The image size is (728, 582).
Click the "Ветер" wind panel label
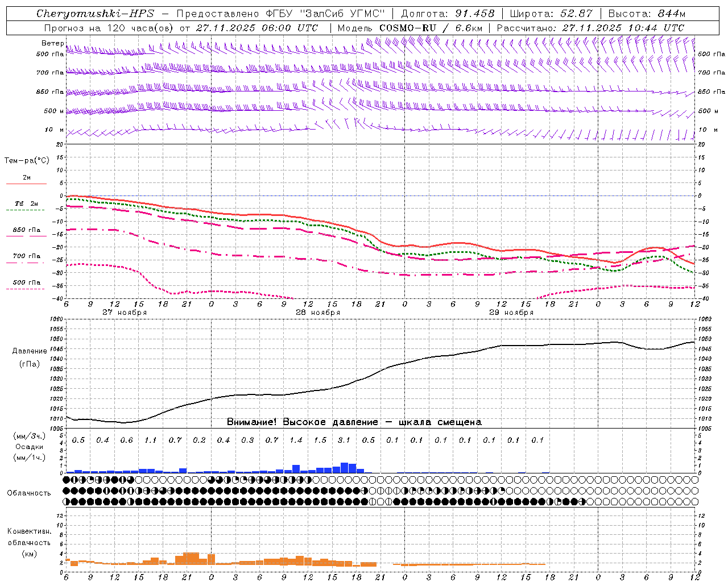(52, 43)
